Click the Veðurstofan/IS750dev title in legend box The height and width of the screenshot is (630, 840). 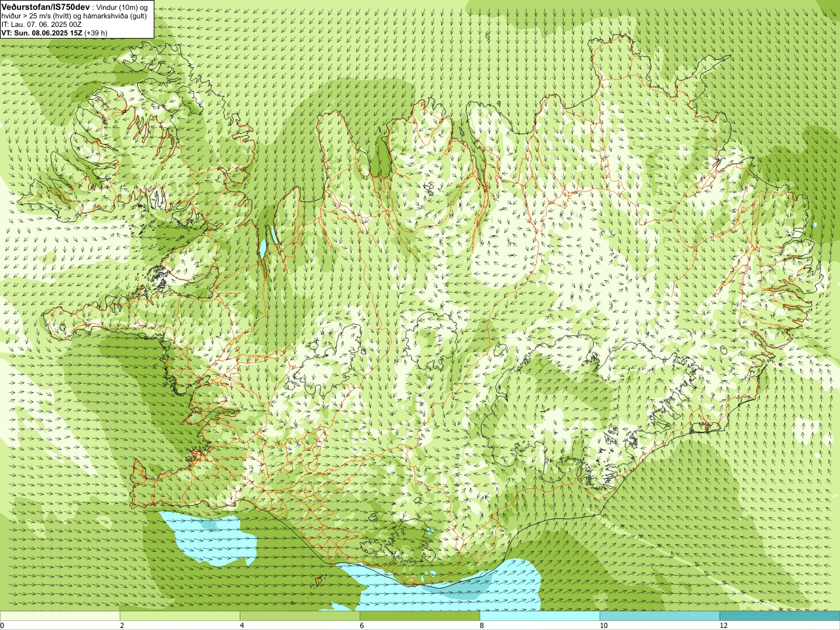point(46,6)
